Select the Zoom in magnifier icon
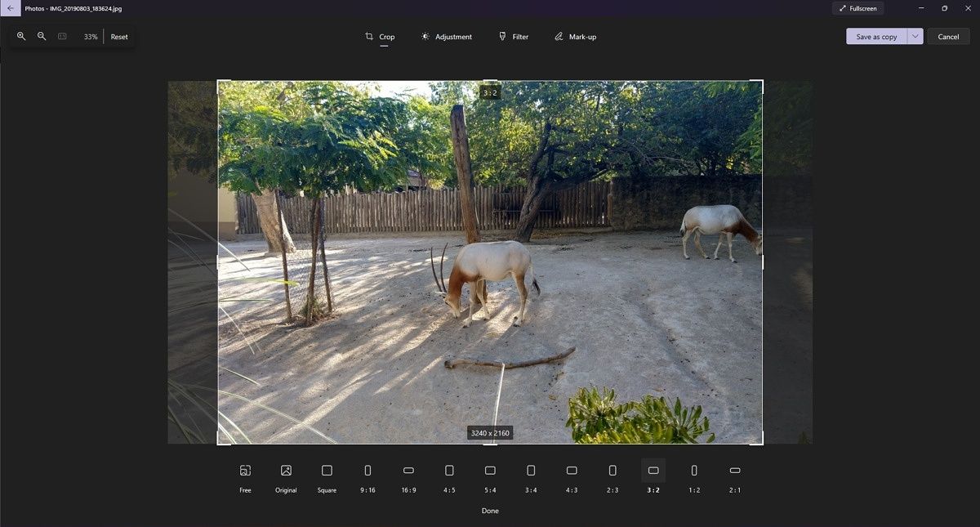Image resolution: width=980 pixels, height=527 pixels. coord(20,36)
